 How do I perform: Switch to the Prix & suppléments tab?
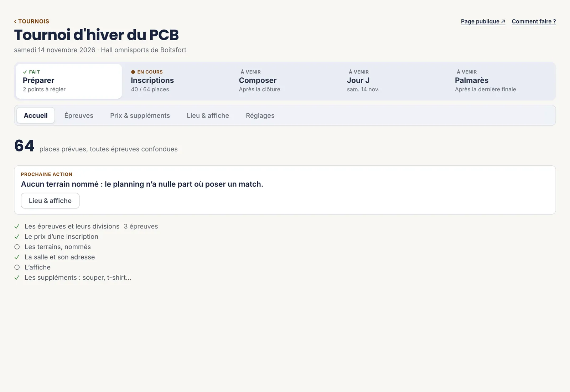(140, 115)
